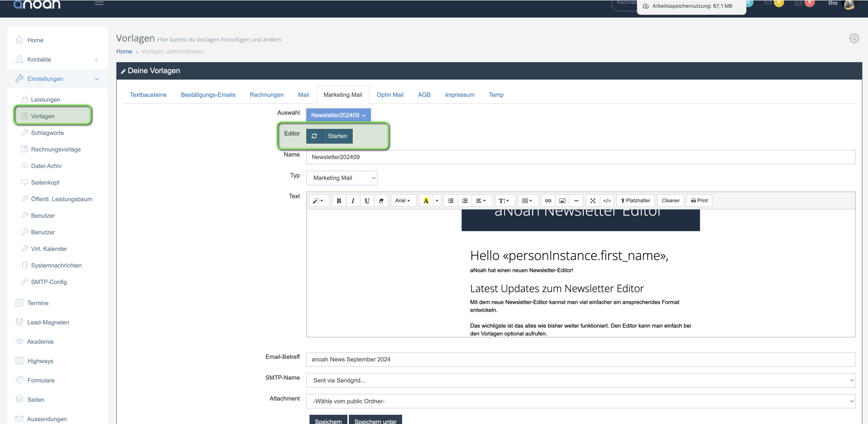Switch to the Optin Mail tab
Screen dimensions: 868x424
coord(390,95)
